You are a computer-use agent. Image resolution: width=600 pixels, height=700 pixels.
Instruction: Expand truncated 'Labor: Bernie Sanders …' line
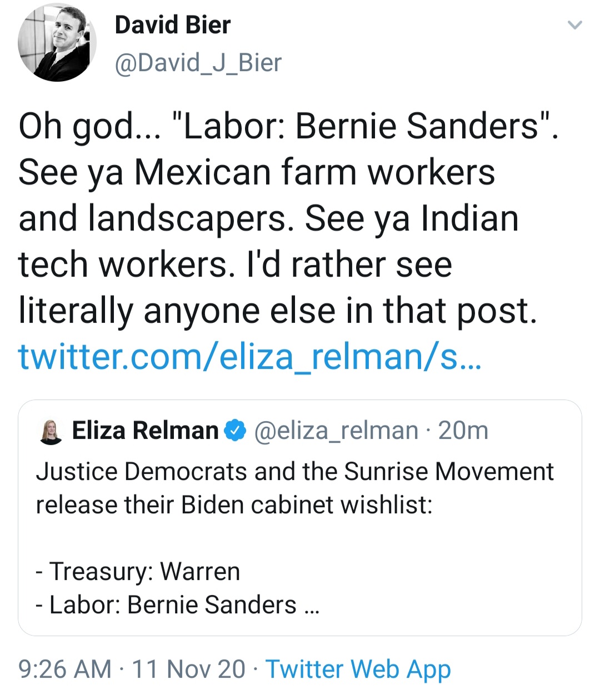pos(178,605)
